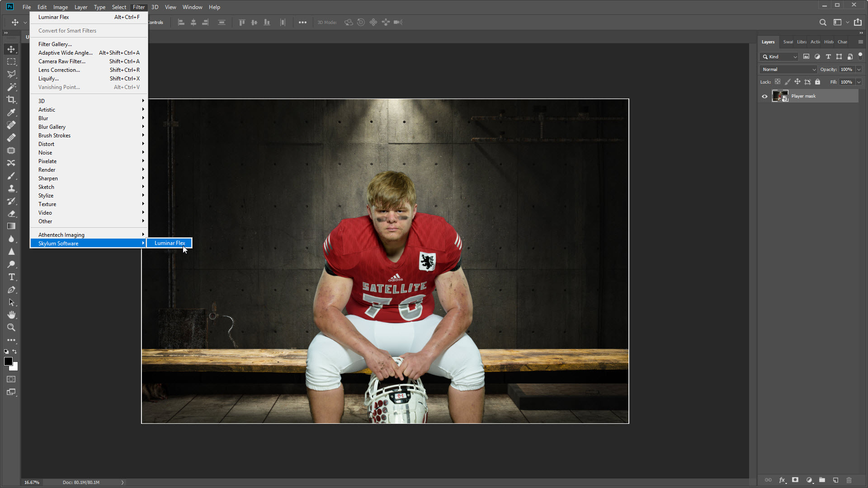Click the delete layer trash icon
The width and height of the screenshot is (868, 488).
(849, 480)
